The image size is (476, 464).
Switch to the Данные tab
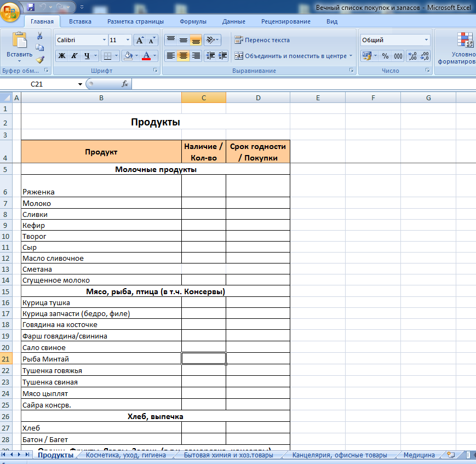(x=234, y=21)
